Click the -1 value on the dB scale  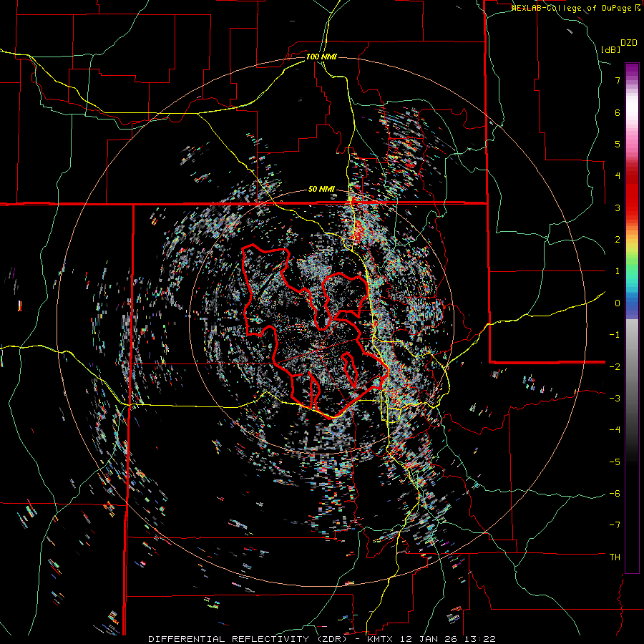[615, 335]
